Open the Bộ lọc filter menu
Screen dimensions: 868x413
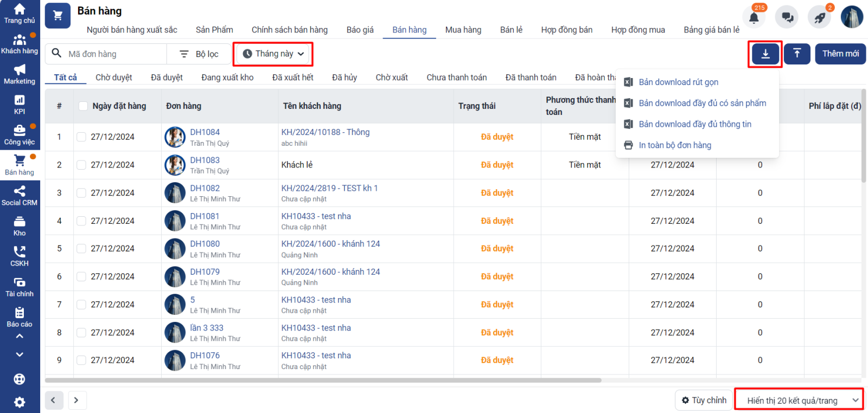click(x=200, y=54)
